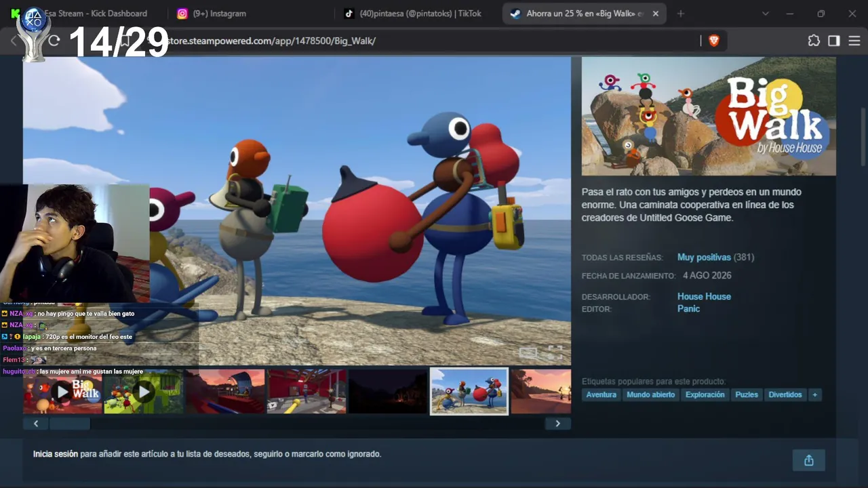Advance thumbnail strip with right arrow button
The height and width of the screenshot is (488, 868).
click(x=557, y=424)
